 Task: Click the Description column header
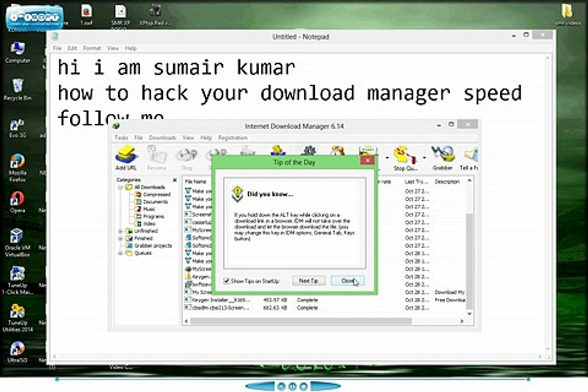pyautogui.click(x=447, y=181)
